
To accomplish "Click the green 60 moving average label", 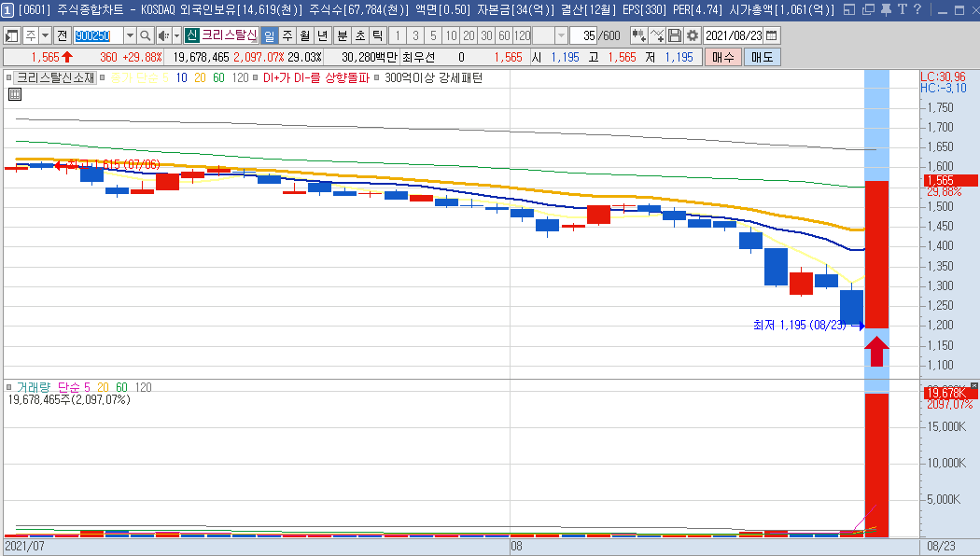I will [x=218, y=78].
